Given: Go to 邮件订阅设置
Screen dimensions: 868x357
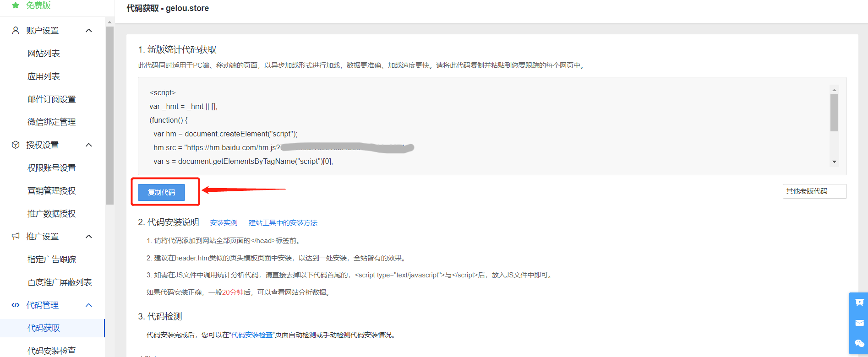Looking at the screenshot, I should pos(51,99).
